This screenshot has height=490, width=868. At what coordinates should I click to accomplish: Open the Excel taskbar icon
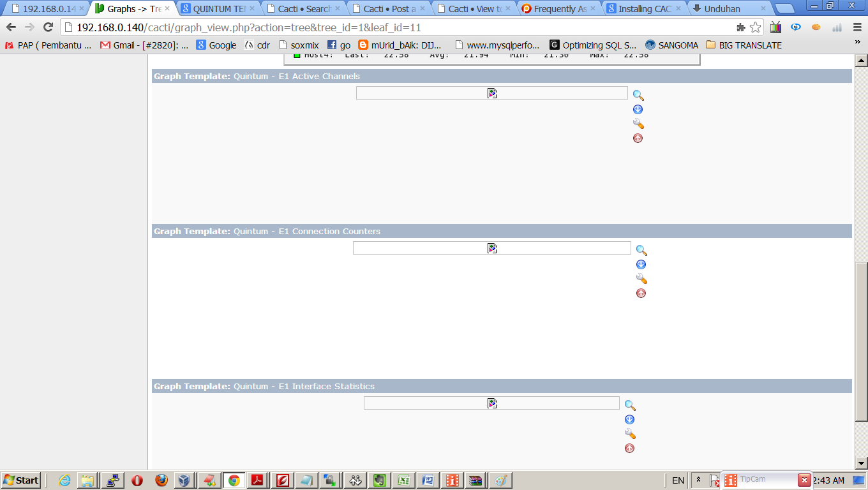pyautogui.click(x=403, y=480)
